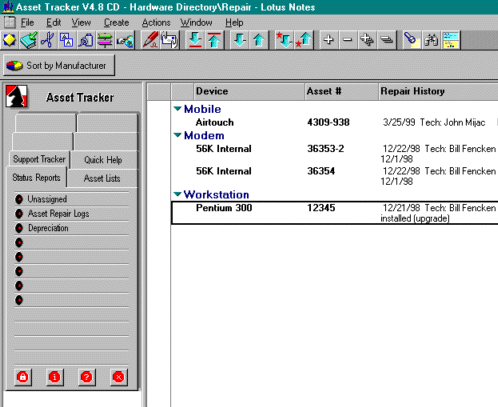Switch to the Support Tracker tab
The height and width of the screenshot is (407, 498).
click(x=39, y=159)
